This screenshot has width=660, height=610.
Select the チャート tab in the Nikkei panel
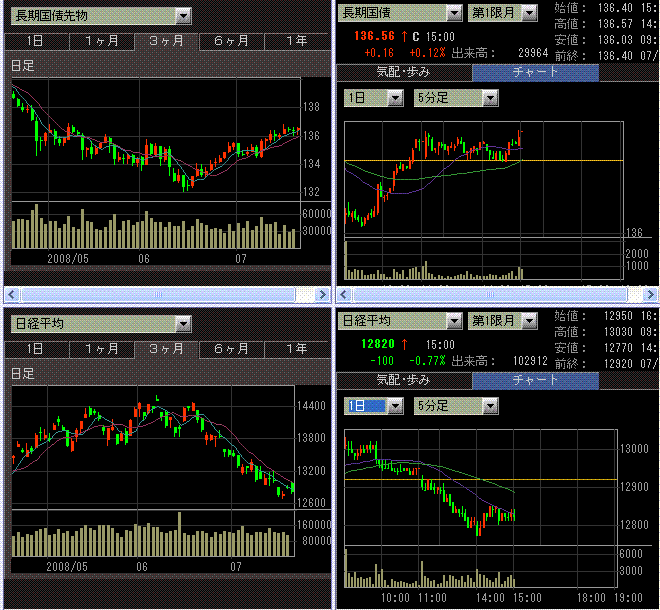point(535,381)
